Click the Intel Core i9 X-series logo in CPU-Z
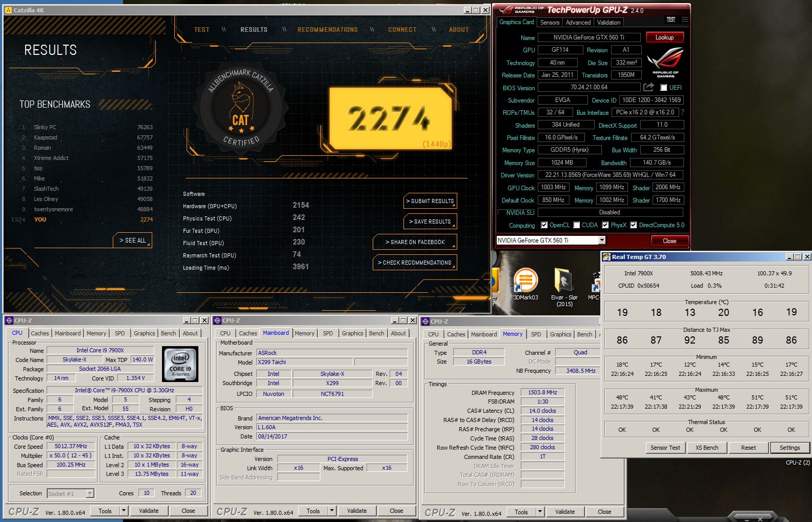 coord(180,364)
